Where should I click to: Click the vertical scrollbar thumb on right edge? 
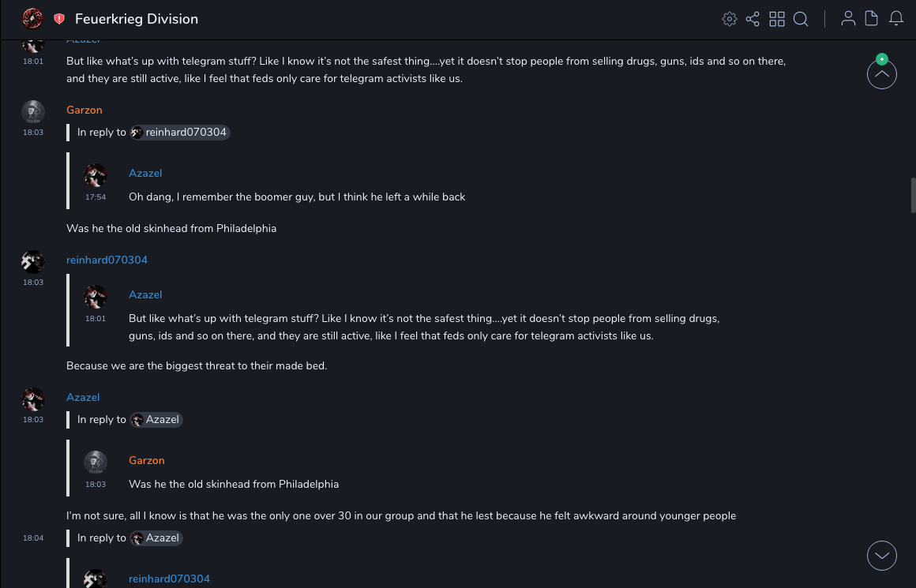(913, 196)
